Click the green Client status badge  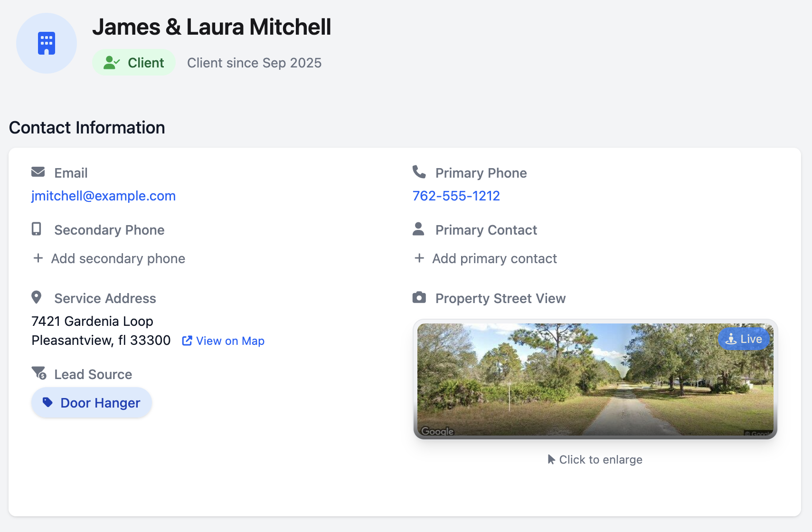(x=134, y=63)
